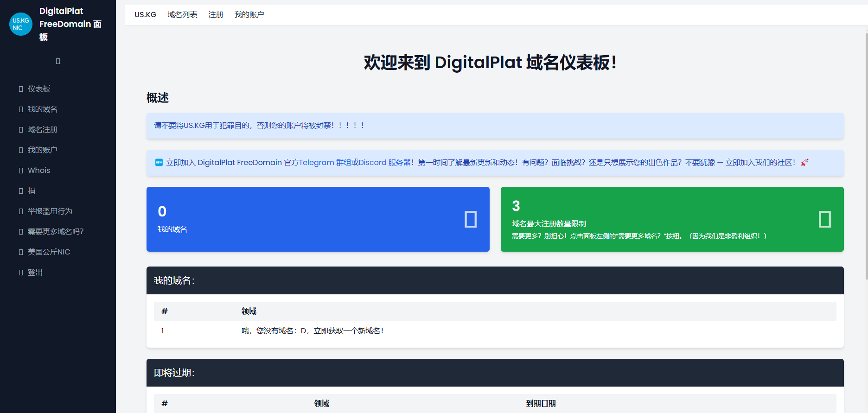Image resolution: width=868 pixels, height=413 pixels.
Task: Open 举报滥用行为 in the sidebar
Action: (50, 211)
